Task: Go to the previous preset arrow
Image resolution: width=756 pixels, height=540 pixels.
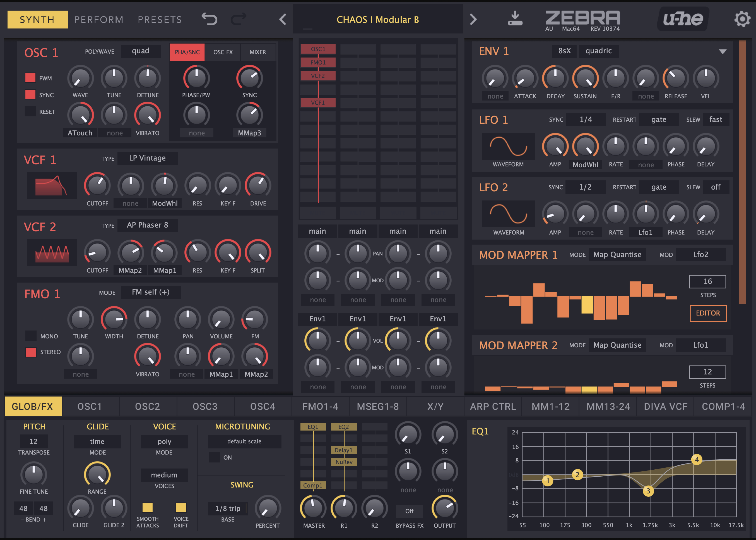Action: point(283,19)
